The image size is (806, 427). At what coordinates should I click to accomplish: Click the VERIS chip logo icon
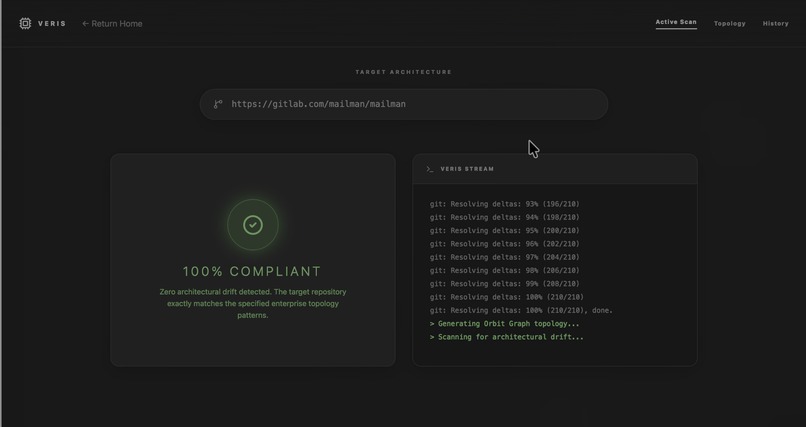click(25, 24)
